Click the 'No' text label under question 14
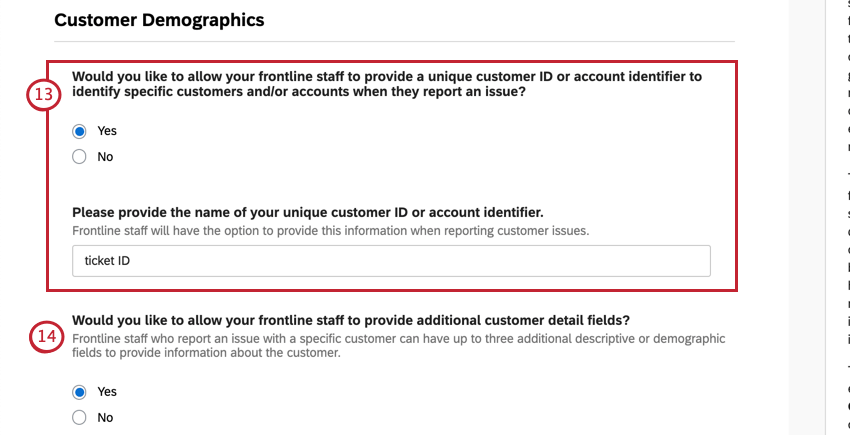Image resolution: width=850 pixels, height=435 pixels. [x=105, y=418]
